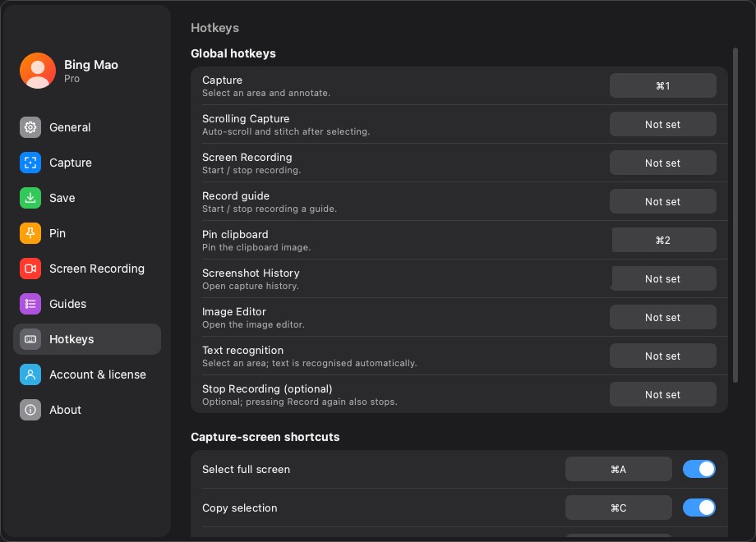Click the orange Pin icon

coord(30,233)
